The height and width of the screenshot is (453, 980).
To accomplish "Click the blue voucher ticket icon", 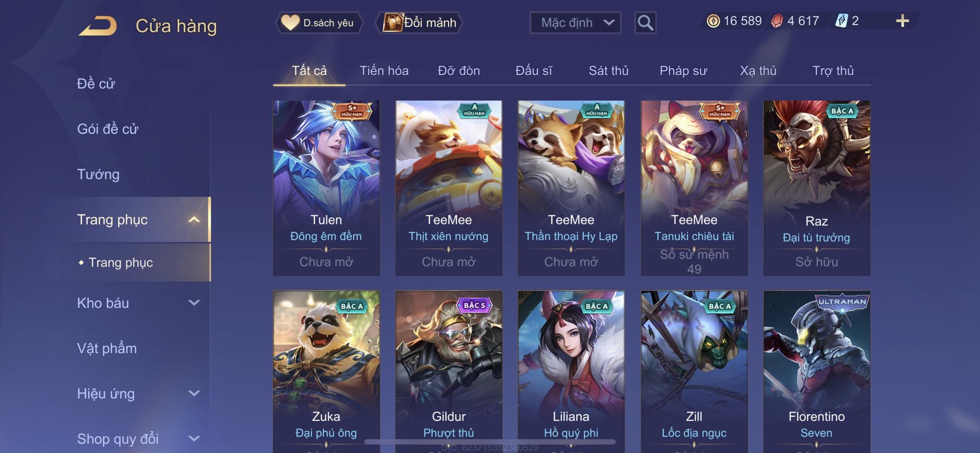I will [841, 21].
